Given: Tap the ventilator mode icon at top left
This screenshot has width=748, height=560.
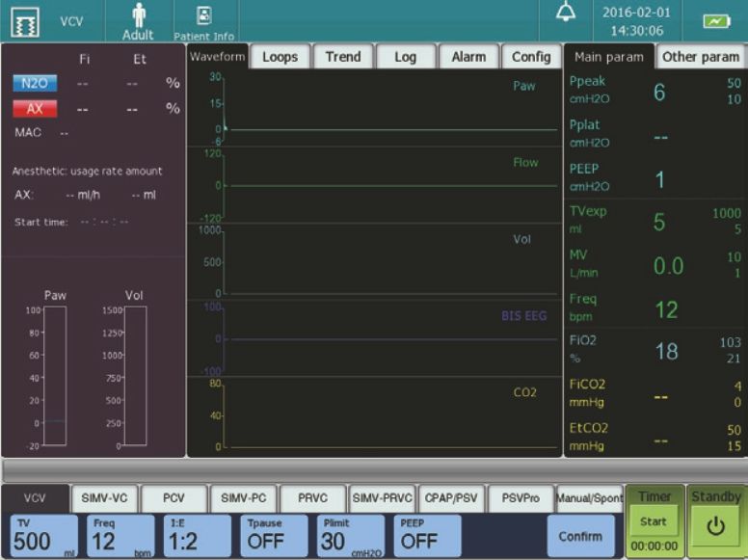Looking at the screenshot, I should (21, 21).
